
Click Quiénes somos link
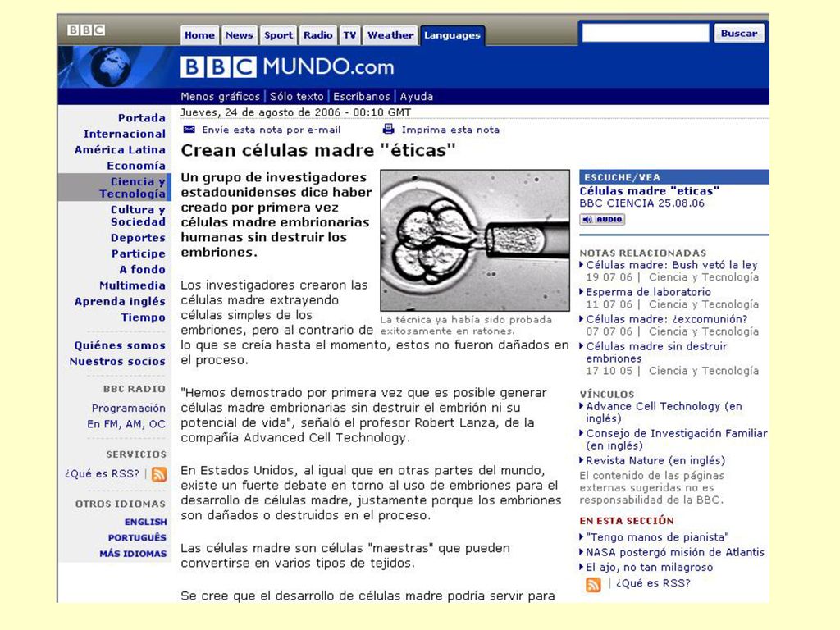120,345
